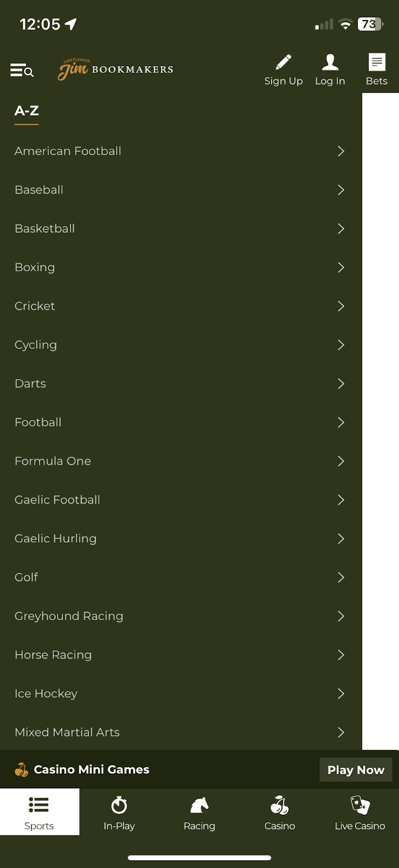Image resolution: width=399 pixels, height=868 pixels.
Task: Tap the In-Play stopwatch icon
Action: [119, 805]
